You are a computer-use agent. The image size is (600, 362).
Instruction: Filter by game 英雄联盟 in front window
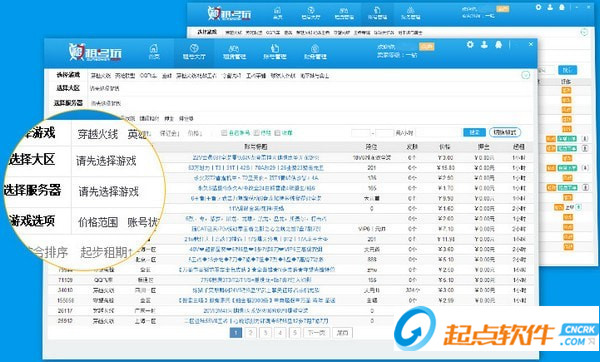125,76
